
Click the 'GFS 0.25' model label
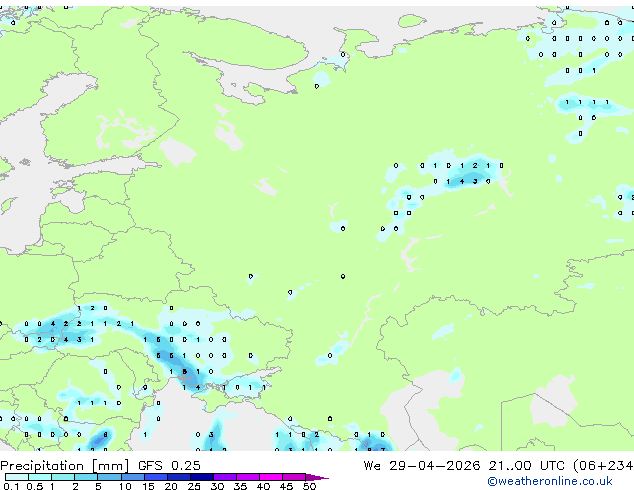point(169,466)
